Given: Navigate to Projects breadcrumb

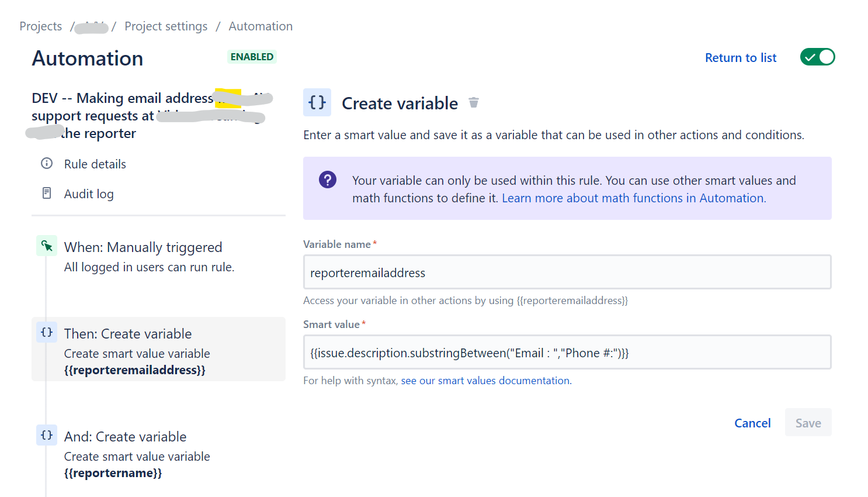Looking at the screenshot, I should [x=41, y=26].
